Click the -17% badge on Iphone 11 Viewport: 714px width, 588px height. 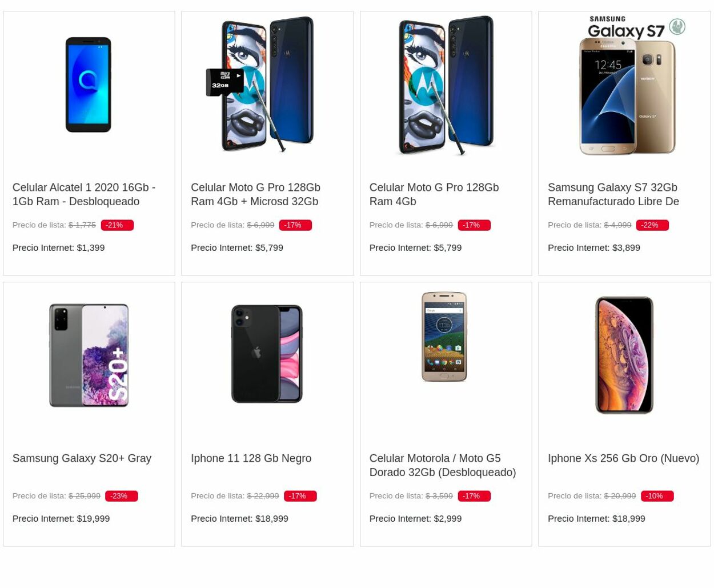(x=297, y=495)
